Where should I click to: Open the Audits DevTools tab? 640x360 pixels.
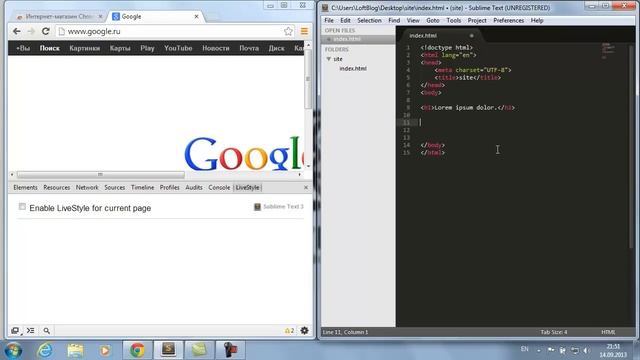(x=194, y=187)
